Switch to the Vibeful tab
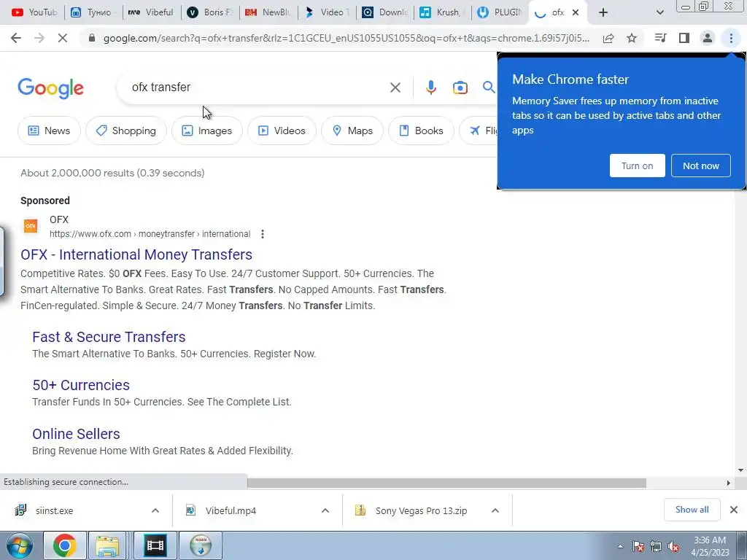 point(152,12)
